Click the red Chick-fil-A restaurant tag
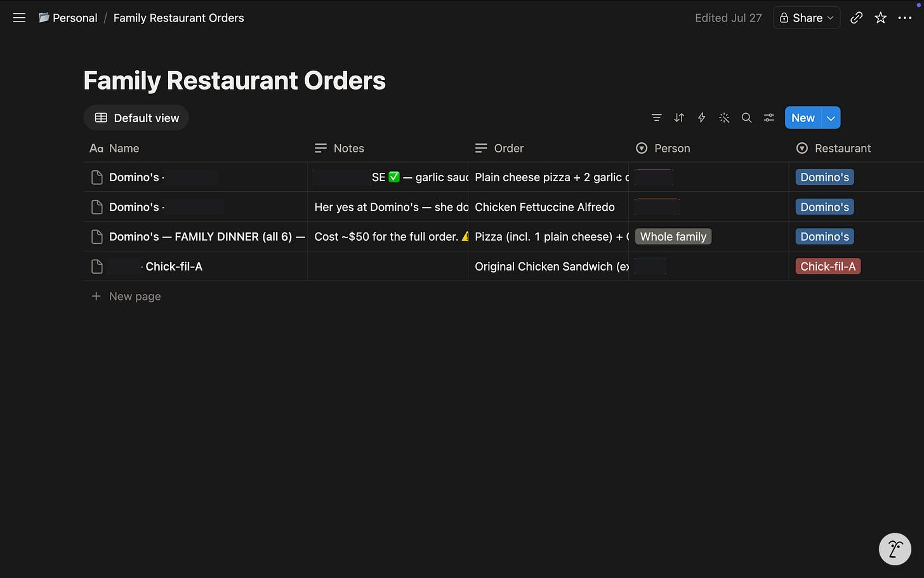Screen dimensions: 924x578 pos(828,267)
